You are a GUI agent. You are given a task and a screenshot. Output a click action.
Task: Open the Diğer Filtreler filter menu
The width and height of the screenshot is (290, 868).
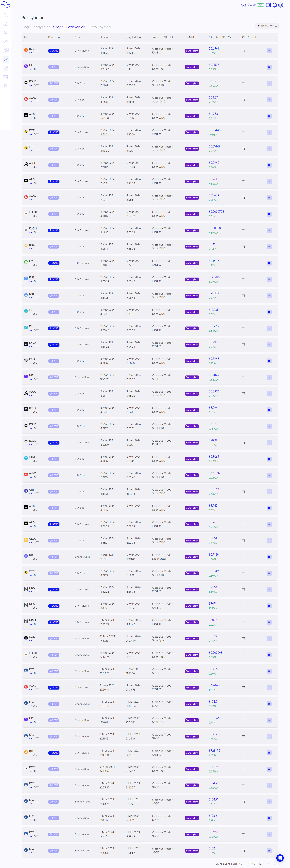tap(267, 26)
